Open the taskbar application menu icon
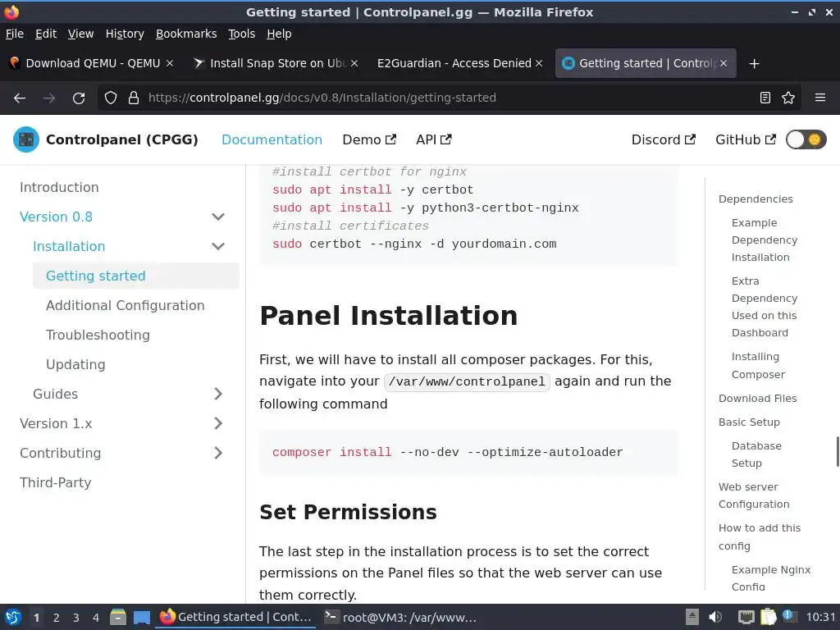The image size is (840, 630). pos(13,618)
